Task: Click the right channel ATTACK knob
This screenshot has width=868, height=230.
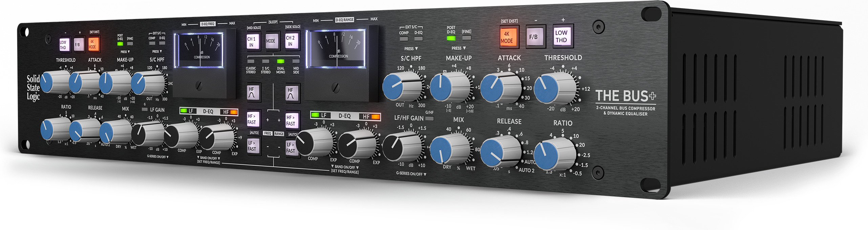Action: pos(501,88)
